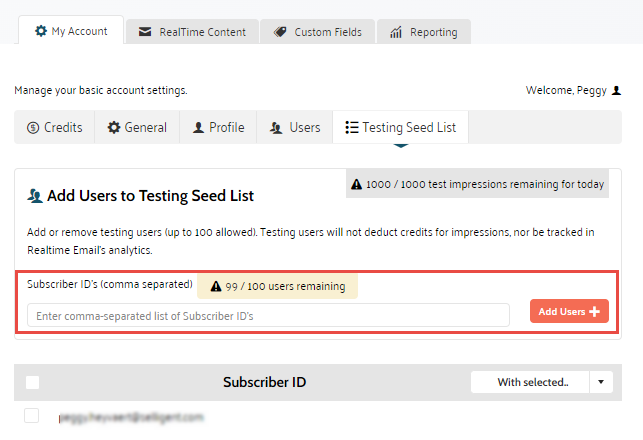The width and height of the screenshot is (643, 440).
Task: Click the Subscriber ID column header
Action: coord(264,382)
